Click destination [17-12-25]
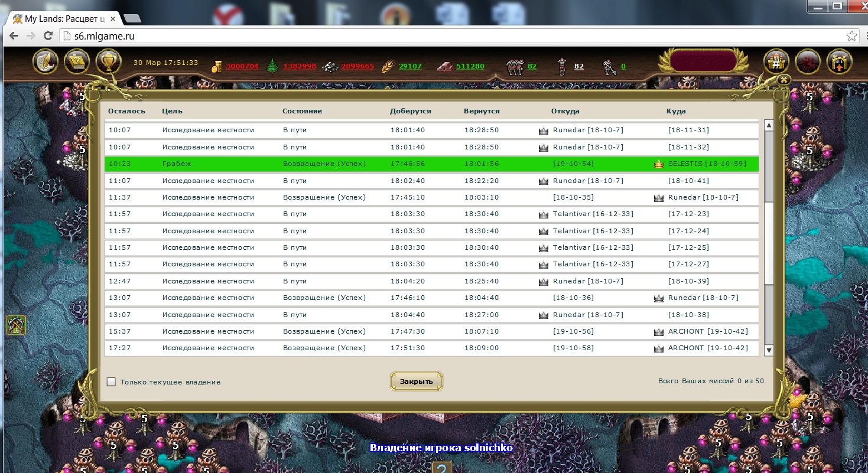 688,247
